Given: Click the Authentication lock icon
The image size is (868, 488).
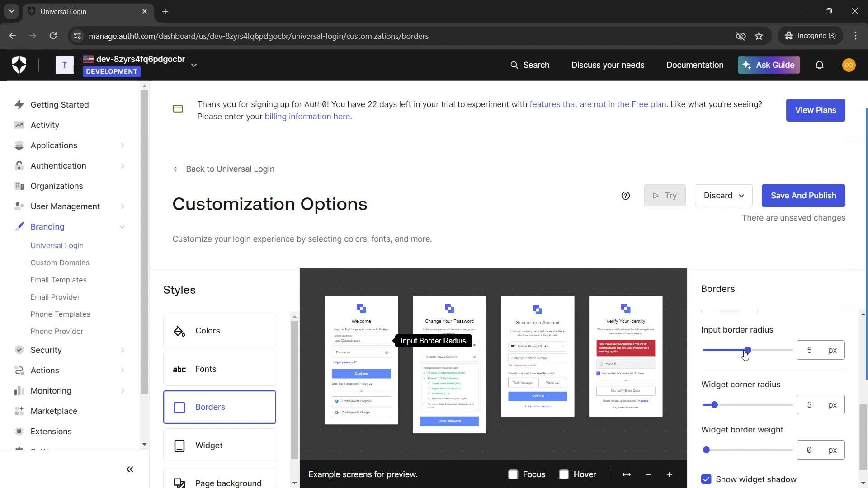Looking at the screenshot, I should tap(19, 166).
